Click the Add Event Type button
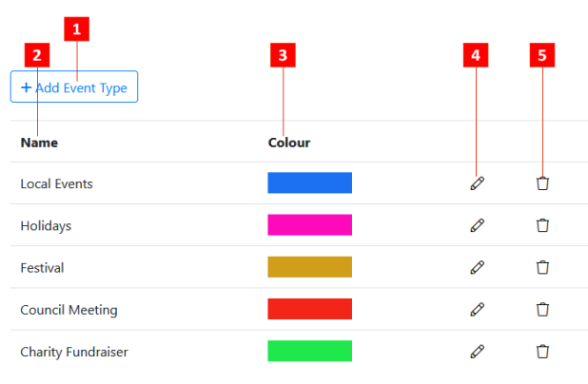 pos(74,86)
